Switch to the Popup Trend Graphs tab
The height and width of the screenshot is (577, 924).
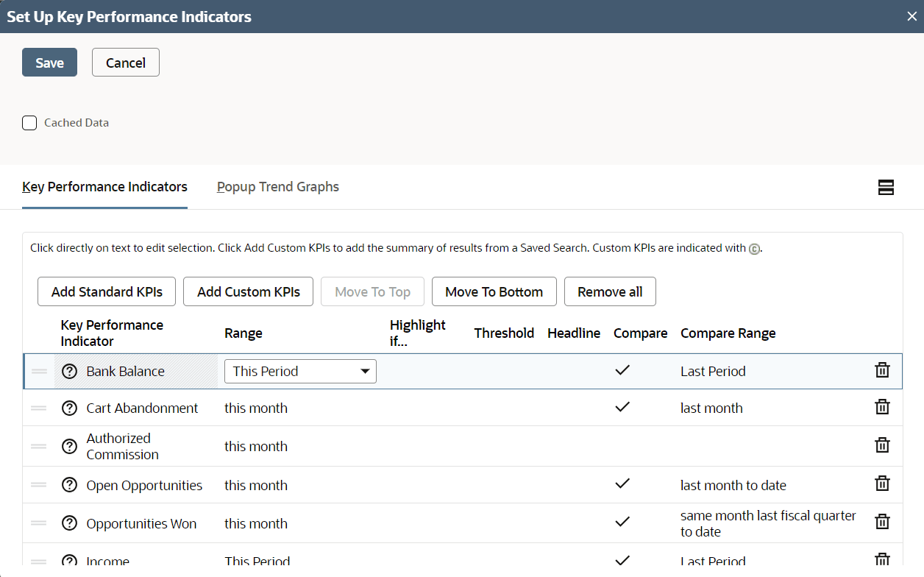(x=277, y=186)
